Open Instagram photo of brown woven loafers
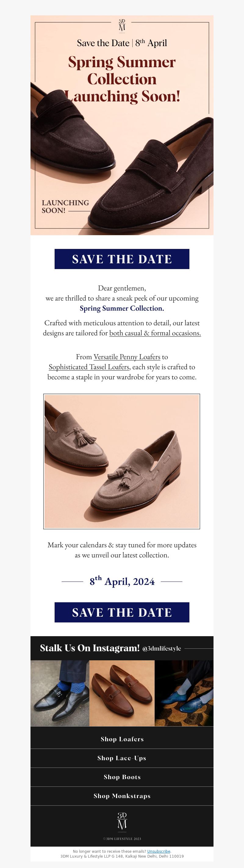Viewport: 244px width, 868px height. click(x=122, y=693)
